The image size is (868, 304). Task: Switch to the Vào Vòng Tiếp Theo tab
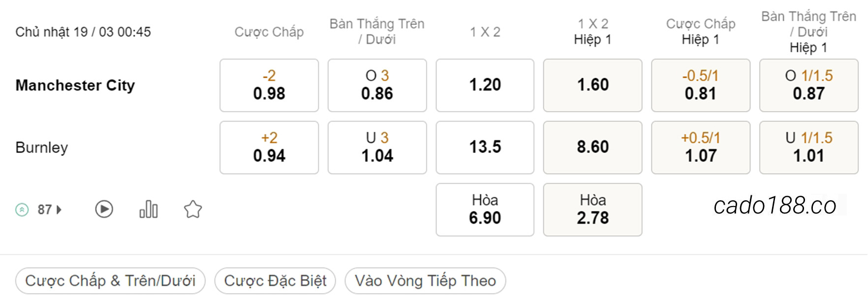click(425, 281)
